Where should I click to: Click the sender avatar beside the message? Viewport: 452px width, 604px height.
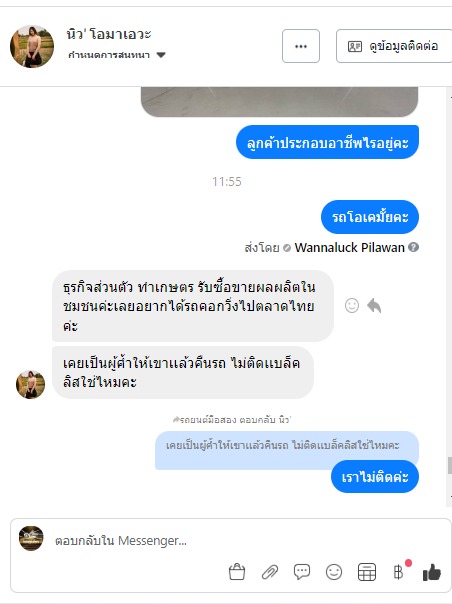click(x=30, y=384)
